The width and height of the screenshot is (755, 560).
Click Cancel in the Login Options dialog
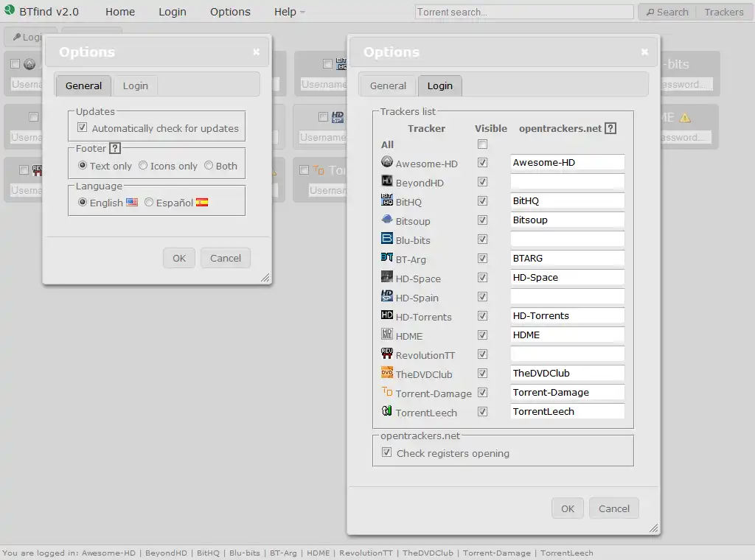[614, 508]
